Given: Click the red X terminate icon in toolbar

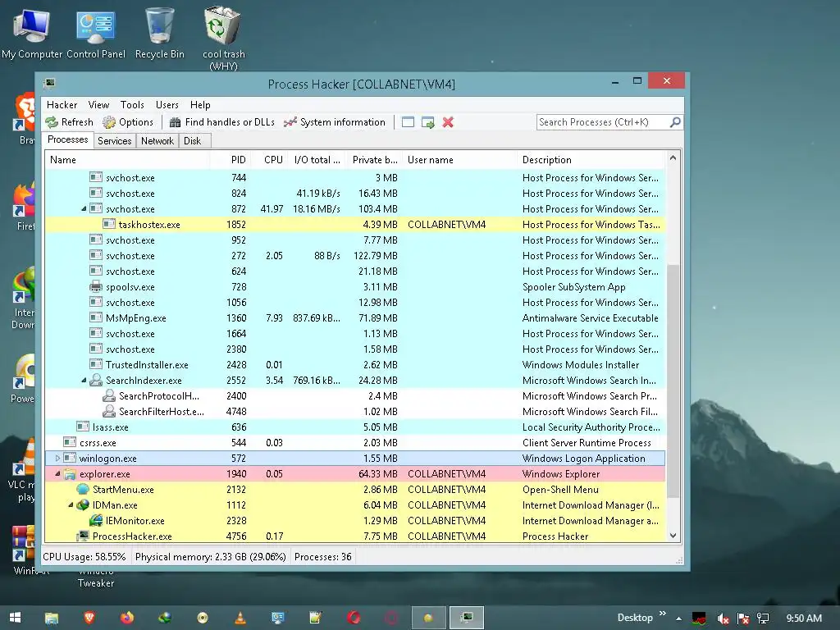Looking at the screenshot, I should [x=448, y=123].
